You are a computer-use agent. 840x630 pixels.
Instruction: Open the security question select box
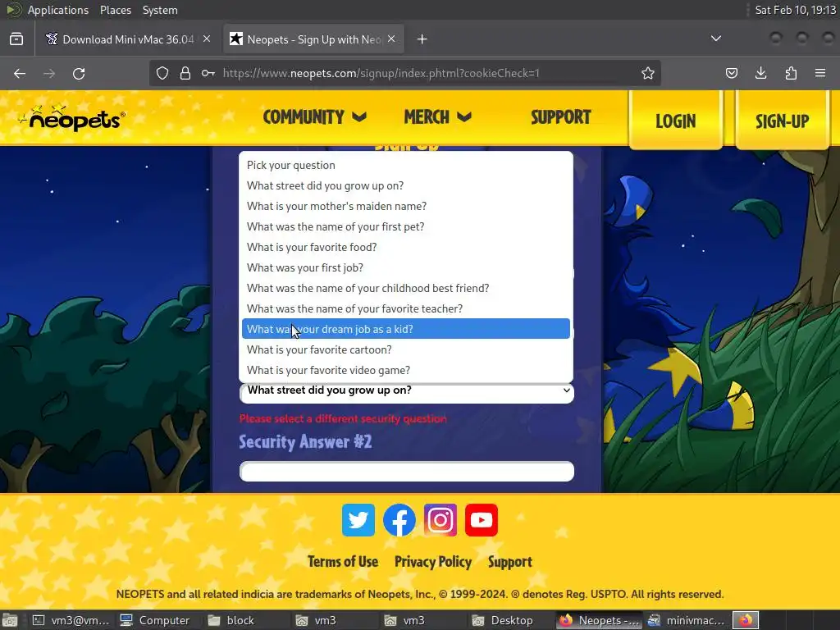coord(407,392)
